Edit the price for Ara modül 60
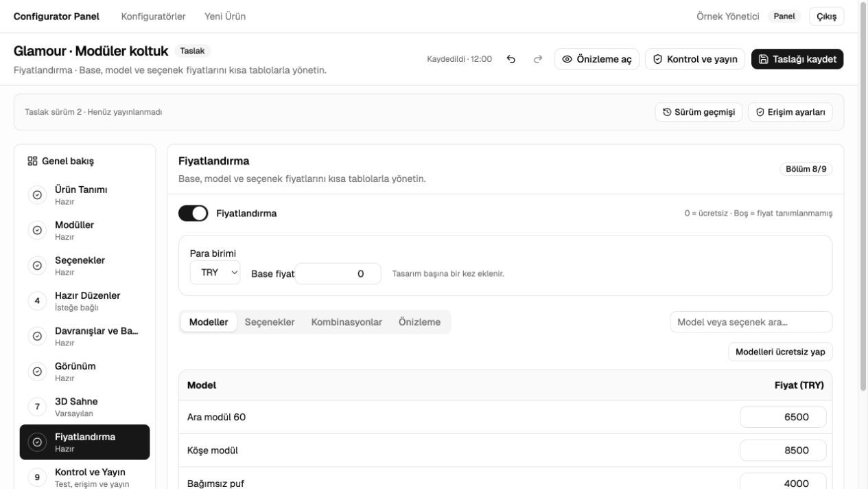Screen dimensions: 868x489 pyautogui.click(x=783, y=417)
